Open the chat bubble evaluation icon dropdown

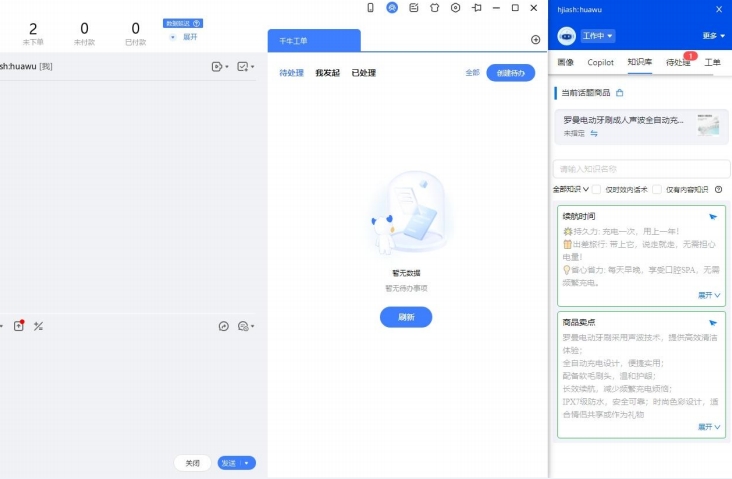click(246, 326)
